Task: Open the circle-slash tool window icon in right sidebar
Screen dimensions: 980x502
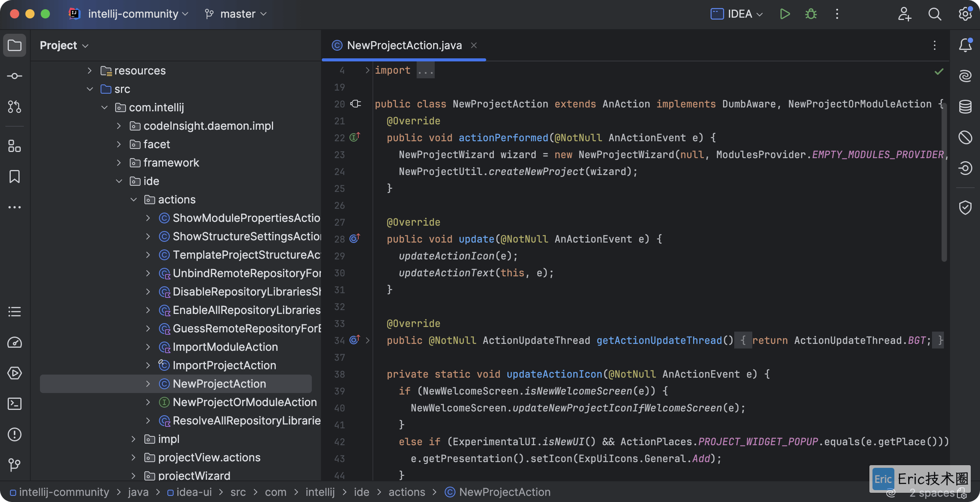Action: [x=965, y=137]
